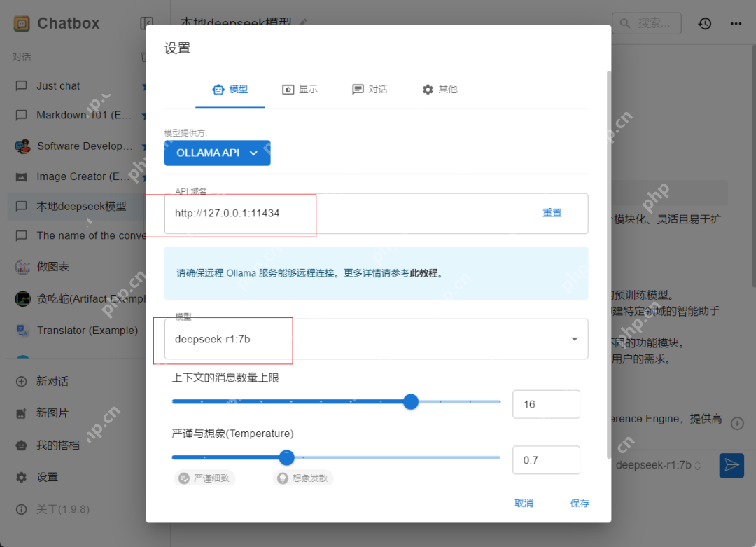This screenshot has width=756, height=547.
Task: Open the OLLAMA API provider dropdown
Action: pyautogui.click(x=217, y=153)
